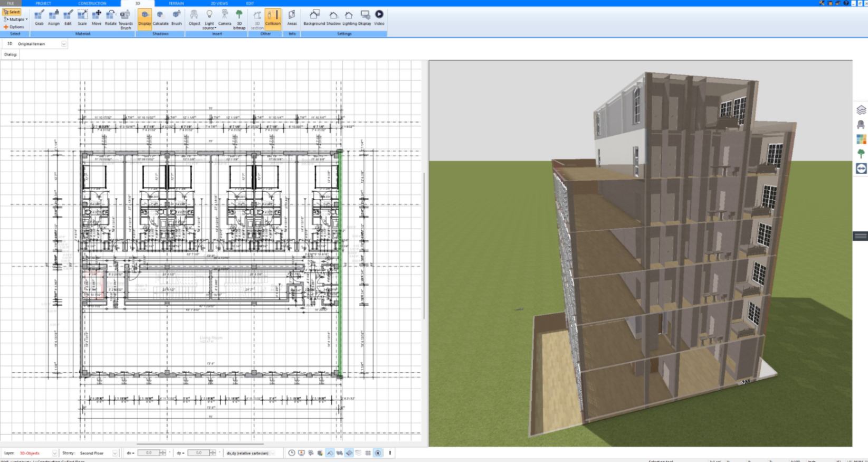Click the dy value input field
Image resolution: width=868 pixels, height=462 pixels.
tap(199, 453)
